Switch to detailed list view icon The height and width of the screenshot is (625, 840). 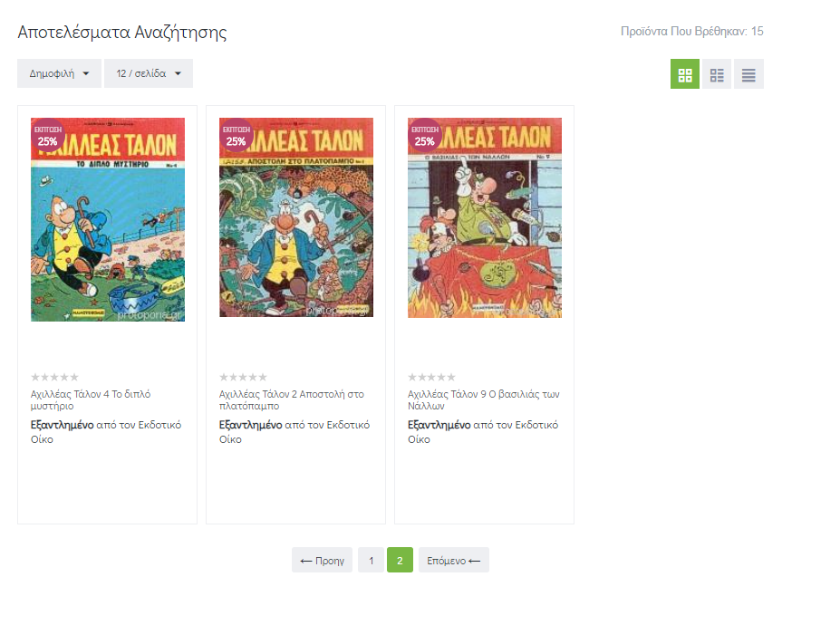pos(717,74)
